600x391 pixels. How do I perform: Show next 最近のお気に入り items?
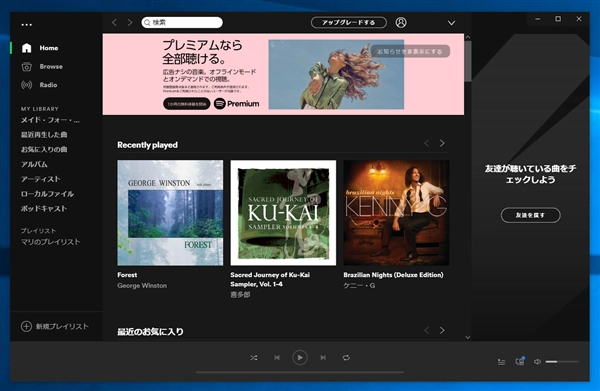[x=442, y=330]
